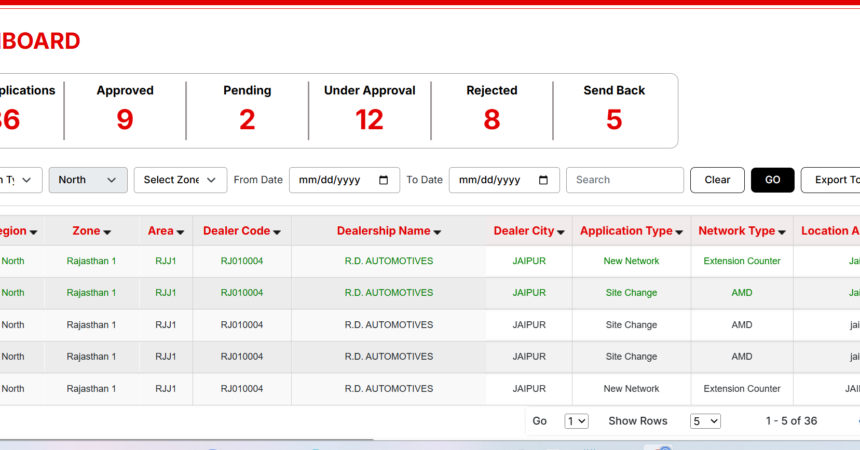The height and width of the screenshot is (450, 860).
Task: Click green Site Change cell
Action: click(x=631, y=293)
